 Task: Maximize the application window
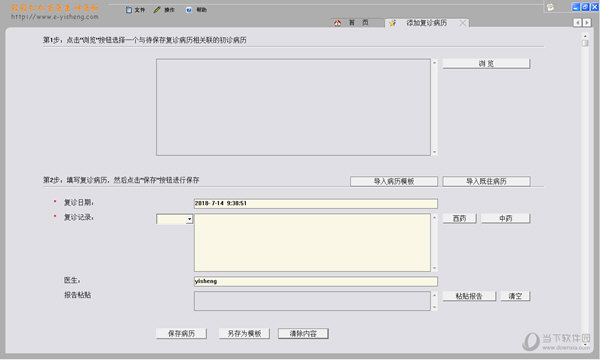(x=585, y=7)
